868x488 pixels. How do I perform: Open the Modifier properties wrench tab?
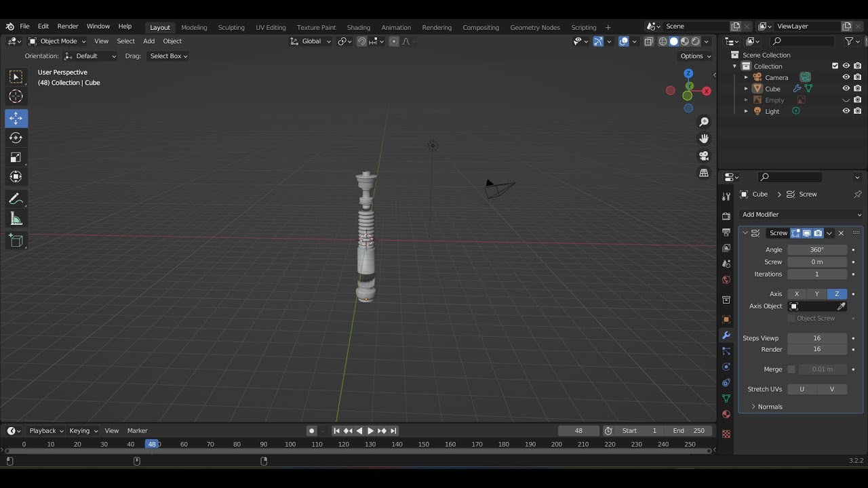pos(726,335)
